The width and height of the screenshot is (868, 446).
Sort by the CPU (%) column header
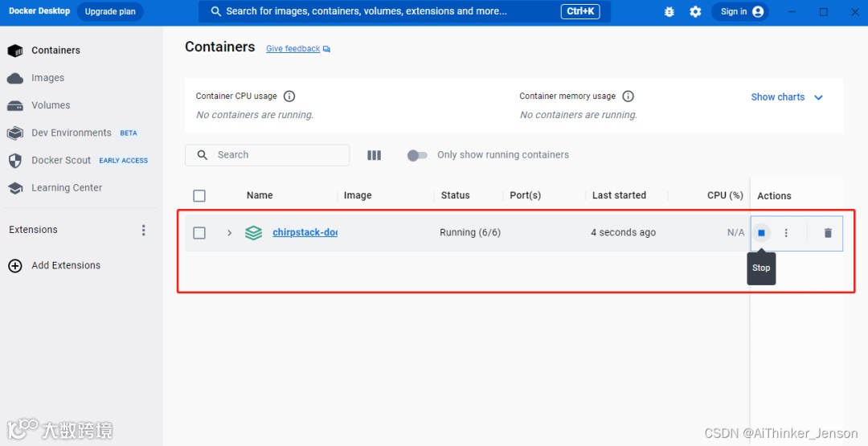point(725,195)
